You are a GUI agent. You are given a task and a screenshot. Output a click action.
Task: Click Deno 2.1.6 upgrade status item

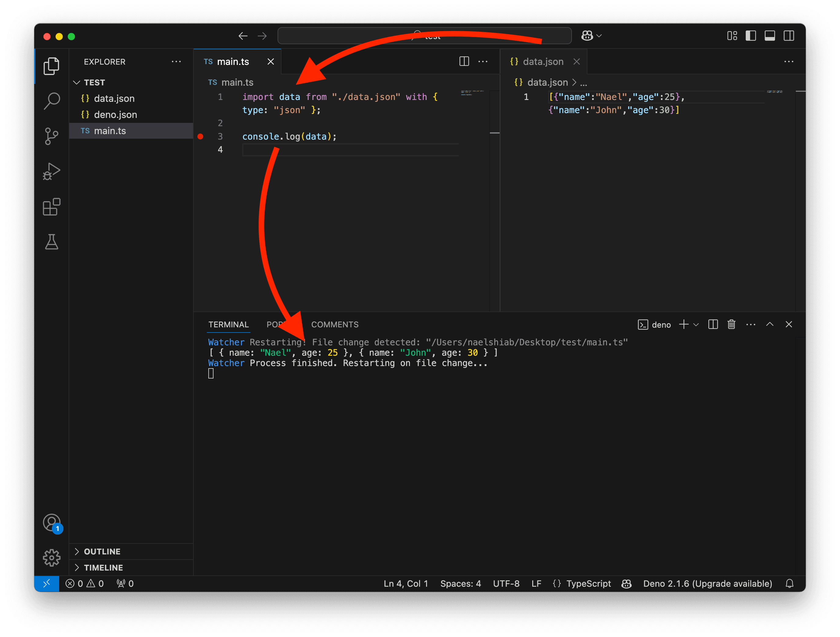(x=707, y=583)
